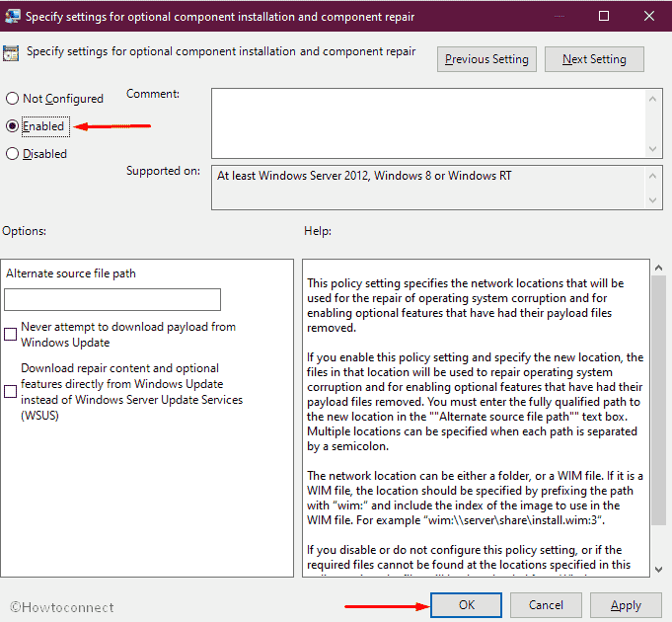This screenshot has height=622, width=672.
Task: Click the policy setting icon beside the heading
Action: 11,53
